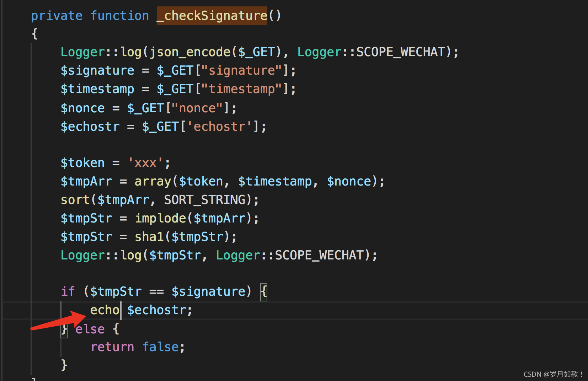
Task: Click the SORT_STRING constant
Action: pyautogui.click(x=205, y=200)
